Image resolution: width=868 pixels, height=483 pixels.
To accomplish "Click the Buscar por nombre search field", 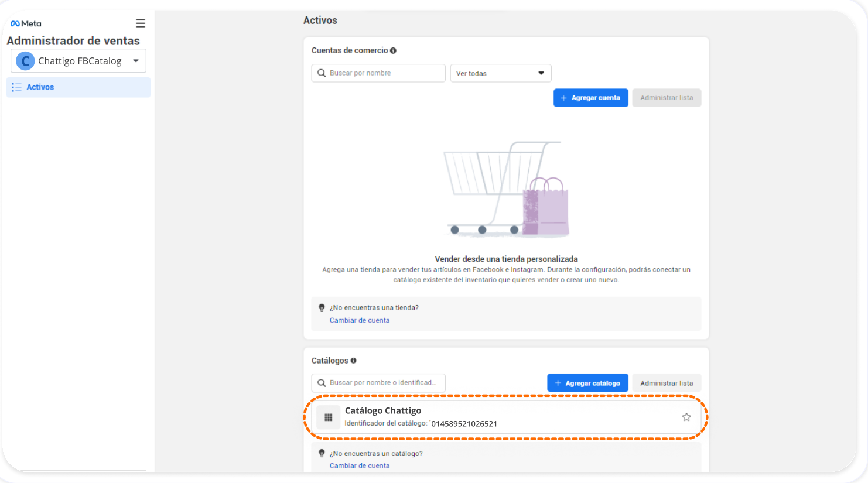I will [x=378, y=73].
